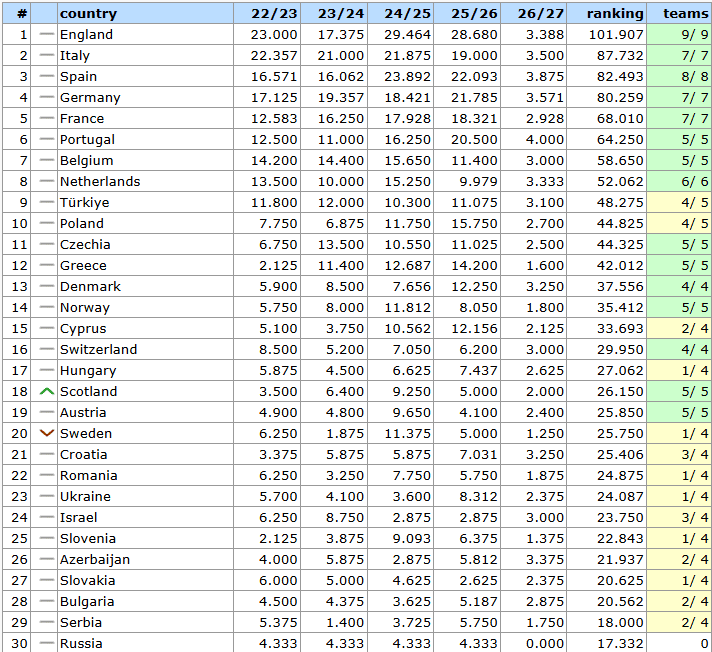Select Croatia in the country column
This screenshot has width=712, height=652.
click(x=84, y=454)
